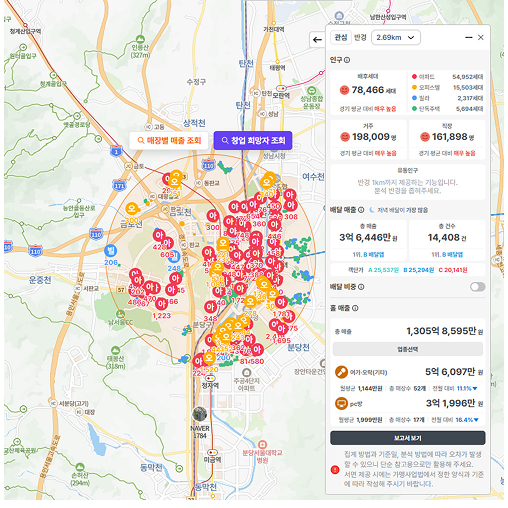Click the 1위. B 배달앱 link under 총 매출

[x=368, y=255]
